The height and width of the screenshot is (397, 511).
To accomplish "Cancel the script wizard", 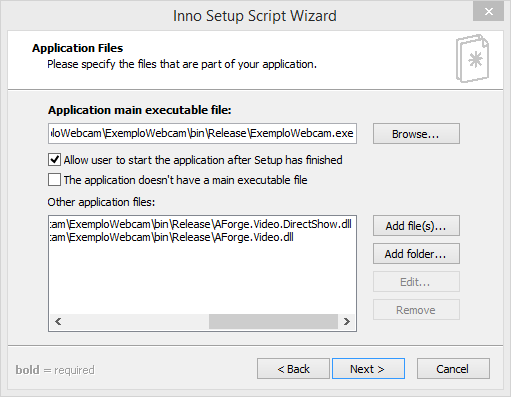I will pos(453,369).
